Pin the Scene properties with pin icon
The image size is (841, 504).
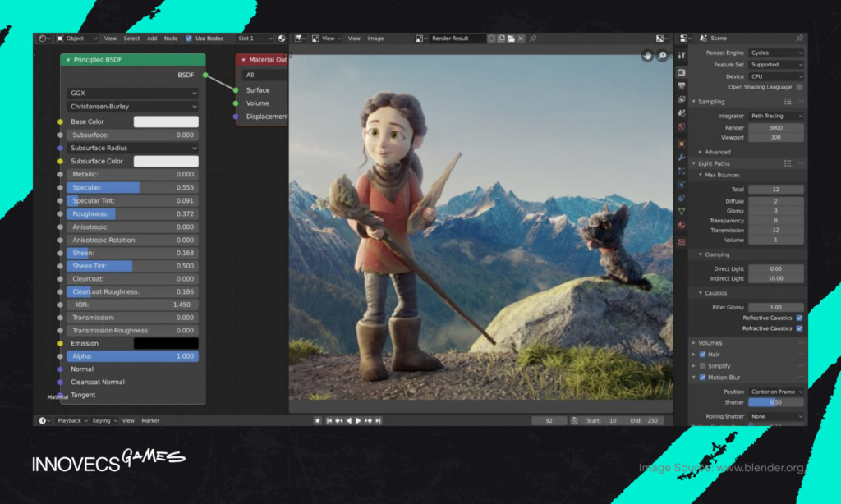click(x=799, y=39)
